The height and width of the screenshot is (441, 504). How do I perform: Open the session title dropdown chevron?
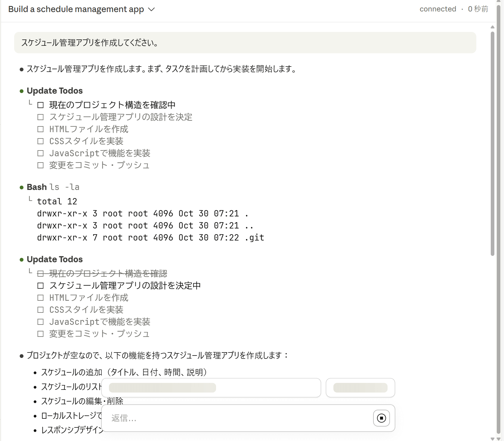[152, 10]
